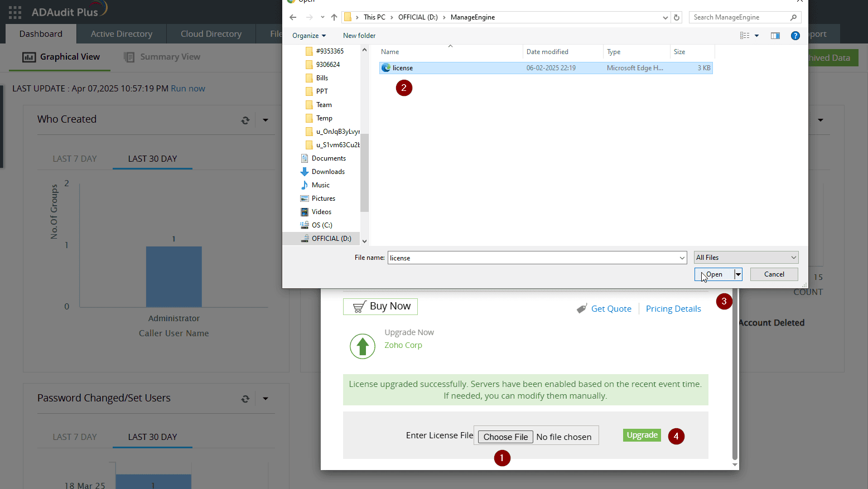Image resolution: width=868 pixels, height=489 pixels.
Task: Click the Administrator bar in Who Created chart
Action: [174, 277]
